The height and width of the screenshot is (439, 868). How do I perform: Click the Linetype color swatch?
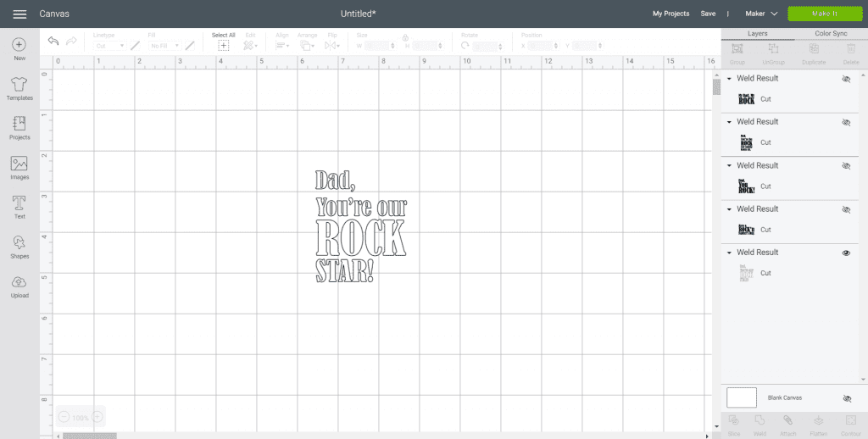pyautogui.click(x=135, y=46)
